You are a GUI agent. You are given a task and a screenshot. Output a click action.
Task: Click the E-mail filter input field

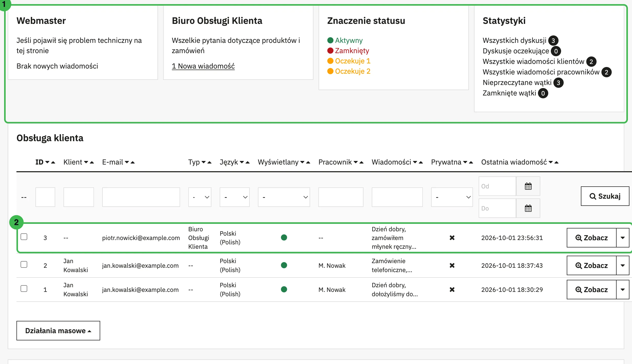(141, 197)
